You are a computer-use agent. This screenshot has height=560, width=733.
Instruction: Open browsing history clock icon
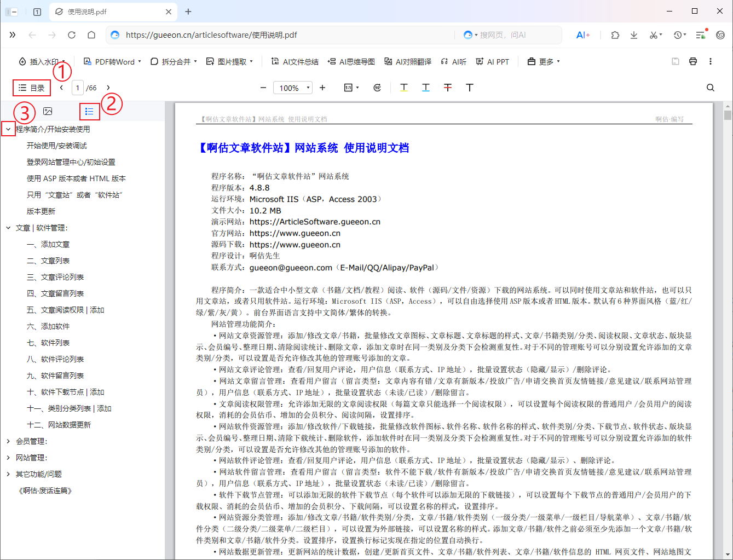click(679, 35)
